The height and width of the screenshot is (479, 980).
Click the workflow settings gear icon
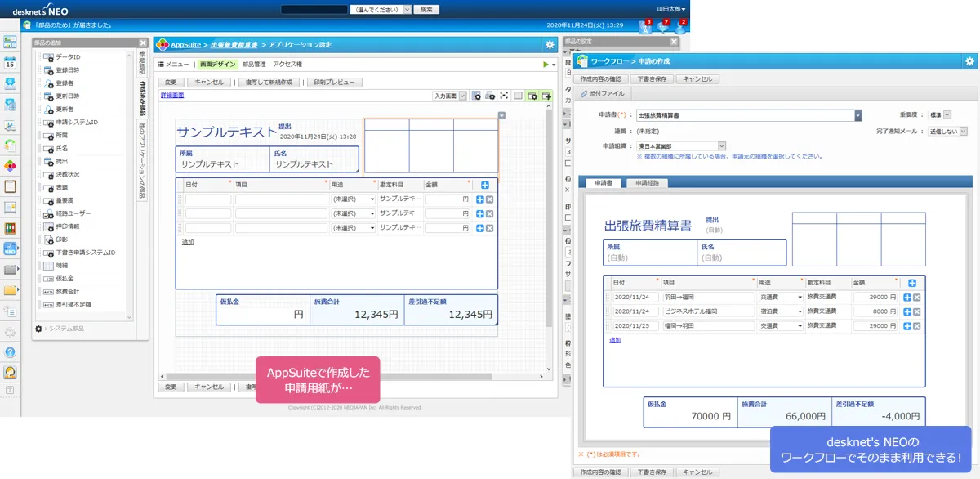(969, 61)
